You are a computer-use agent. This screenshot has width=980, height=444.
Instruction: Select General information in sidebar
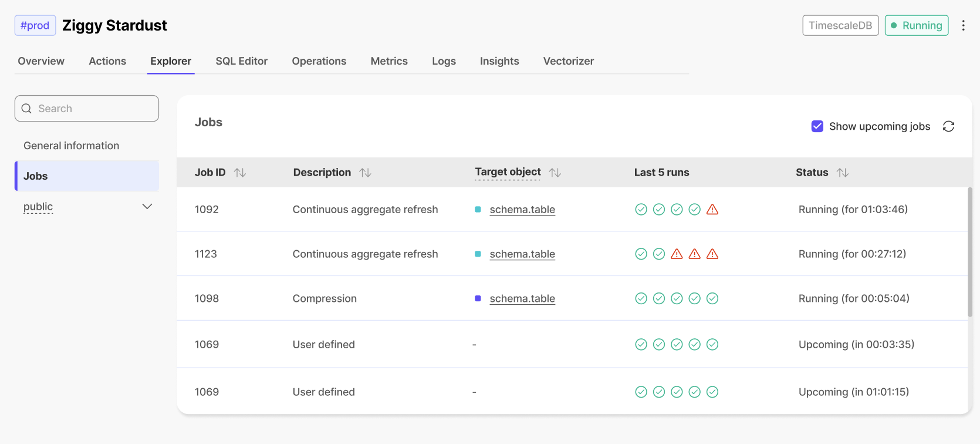click(71, 146)
